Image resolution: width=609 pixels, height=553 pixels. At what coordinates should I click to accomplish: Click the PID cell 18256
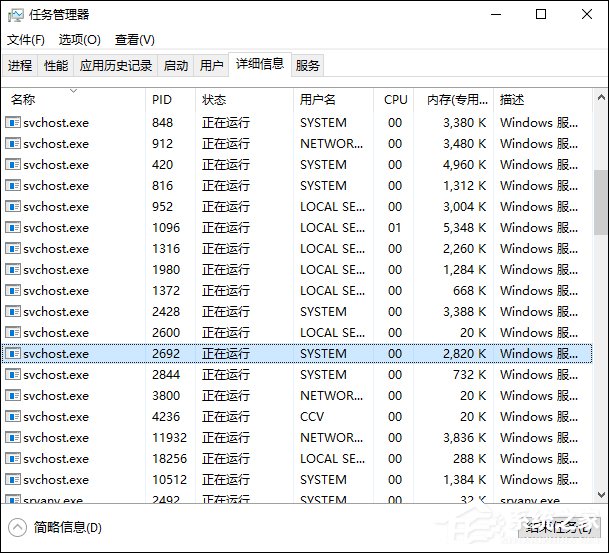pyautogui.click(x=169, y=458)
